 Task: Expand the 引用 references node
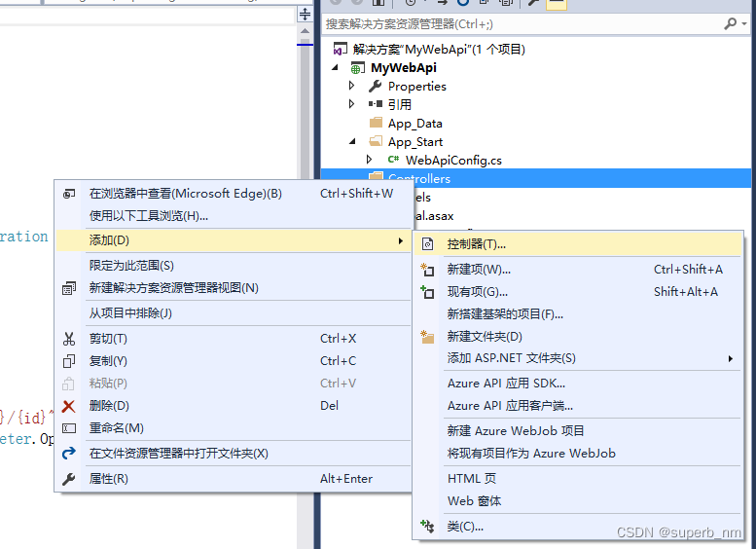pos(352,104)
